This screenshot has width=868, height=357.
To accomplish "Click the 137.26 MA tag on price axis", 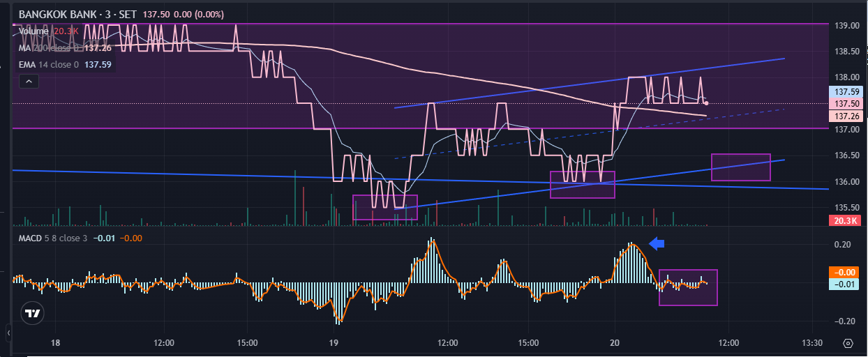I will [846, 116].
